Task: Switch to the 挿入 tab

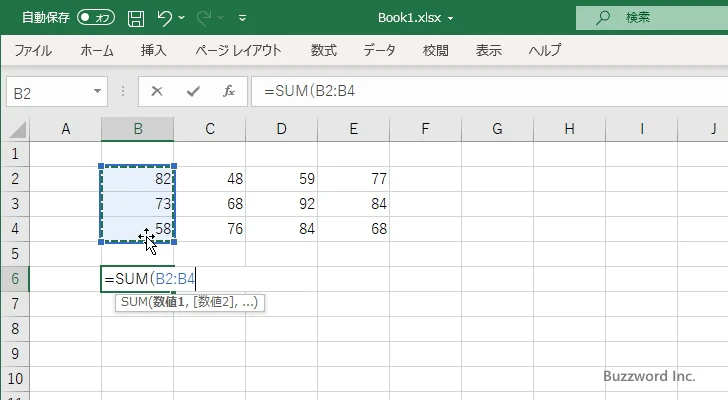Action: point(154,50)
